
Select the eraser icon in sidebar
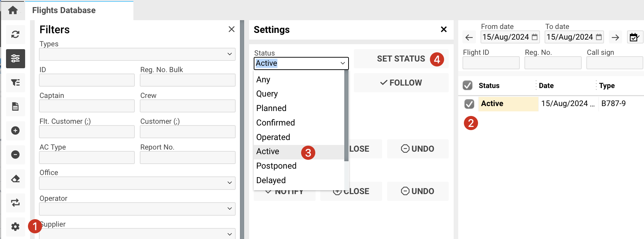coord(15,179)
